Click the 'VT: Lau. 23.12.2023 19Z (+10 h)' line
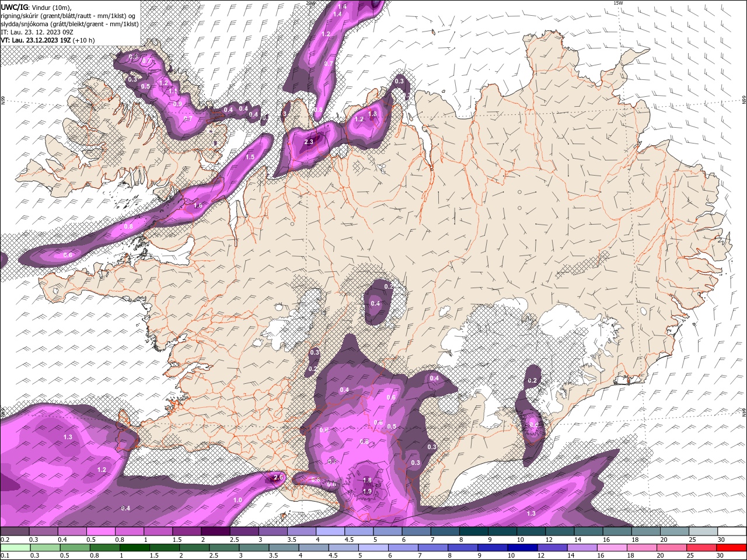747x560 pixels. pos(48,40)
